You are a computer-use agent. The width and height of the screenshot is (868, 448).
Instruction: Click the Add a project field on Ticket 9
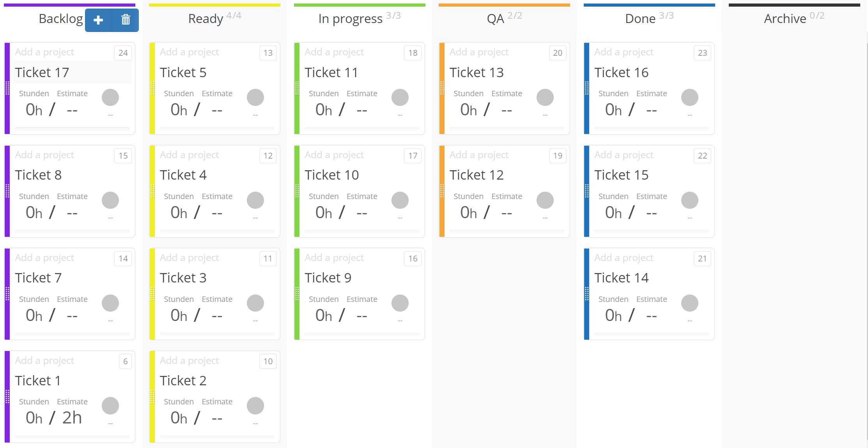(x=334, y=258)
